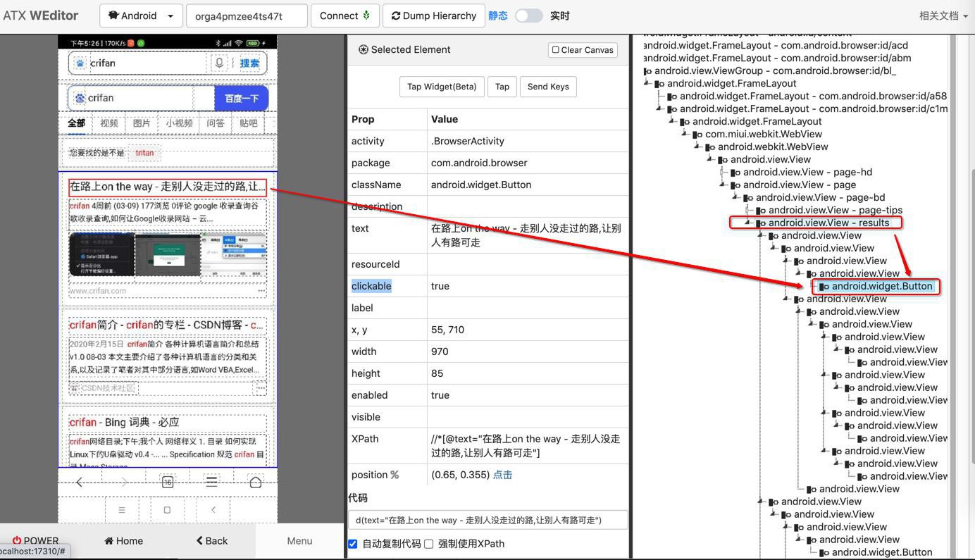The height and width of the screenshot is (560, 975).
Task: Click the crifan简介 CSDN博客 result title
Action: [167, 325]
